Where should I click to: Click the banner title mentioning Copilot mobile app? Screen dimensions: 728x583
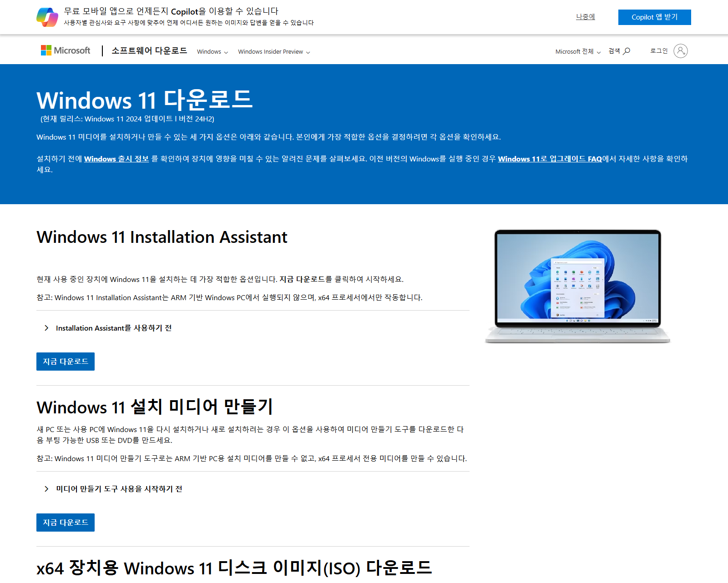pos(171,11)
